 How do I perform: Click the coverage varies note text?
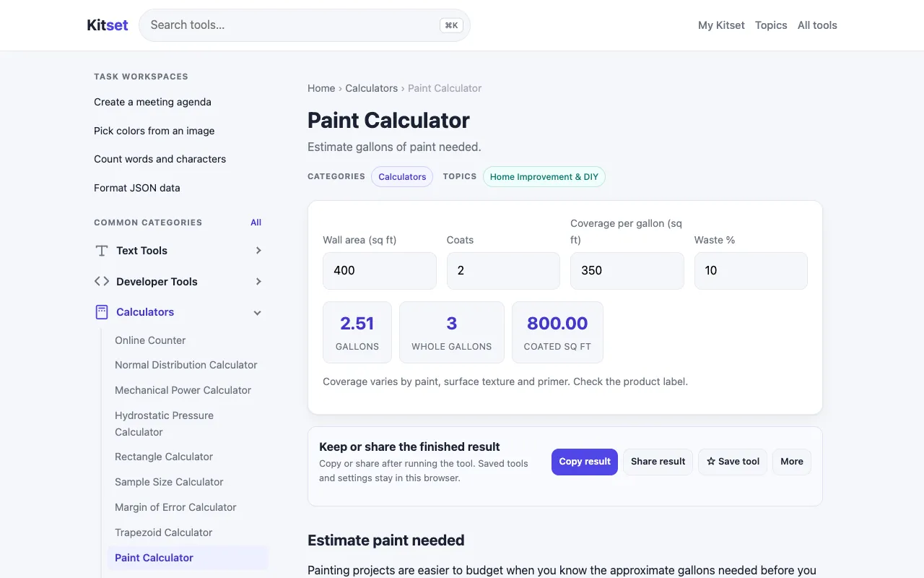tap(505, 381)
